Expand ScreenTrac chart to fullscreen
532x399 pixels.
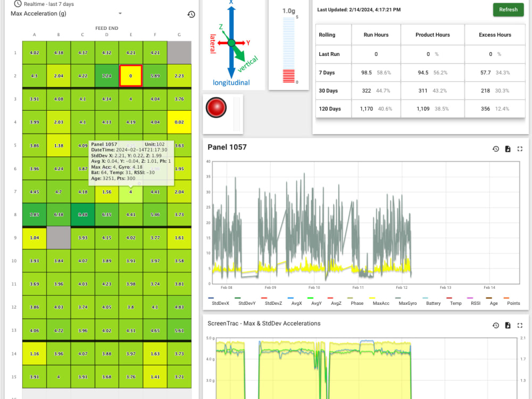520,325
